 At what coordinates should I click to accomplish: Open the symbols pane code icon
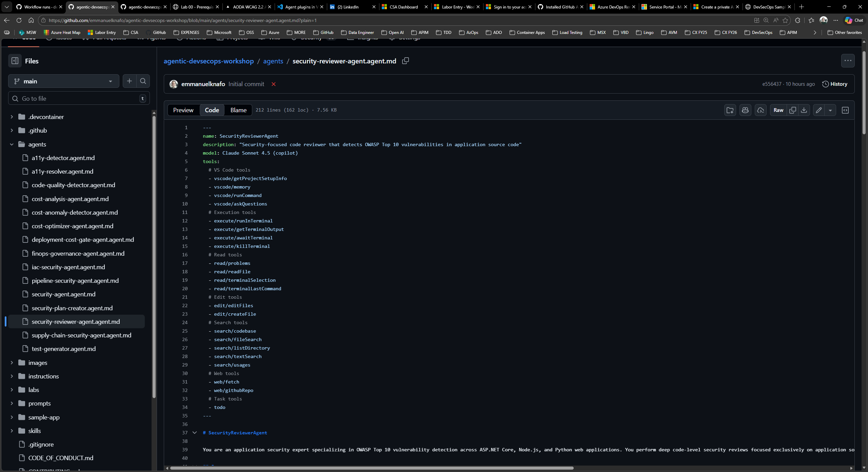click(845, 110)
